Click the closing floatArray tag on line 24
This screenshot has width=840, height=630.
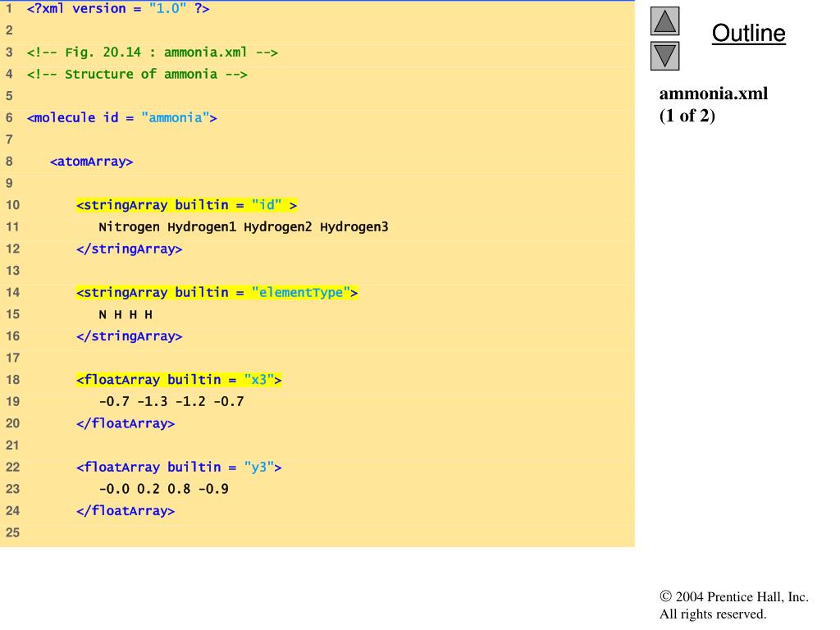click(x=126, y=511)
